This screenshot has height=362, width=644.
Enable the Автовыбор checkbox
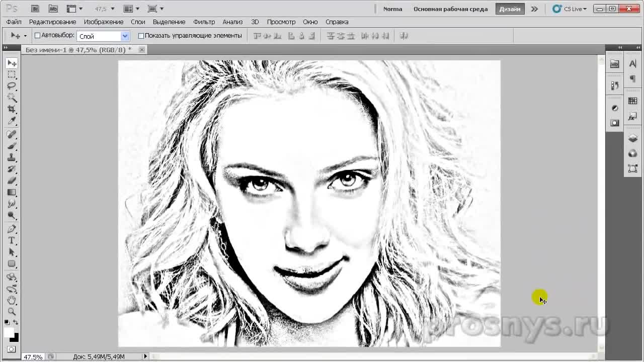37,36
